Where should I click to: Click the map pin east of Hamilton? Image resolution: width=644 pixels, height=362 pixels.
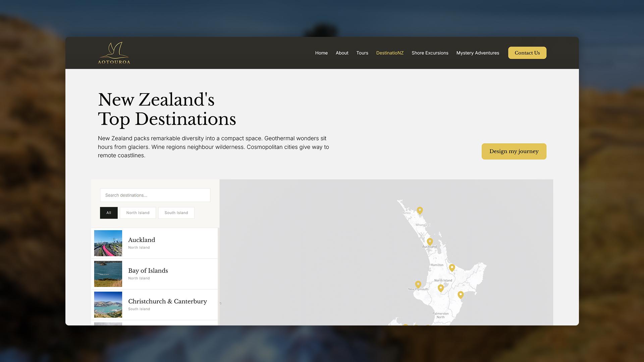point(452,267)
